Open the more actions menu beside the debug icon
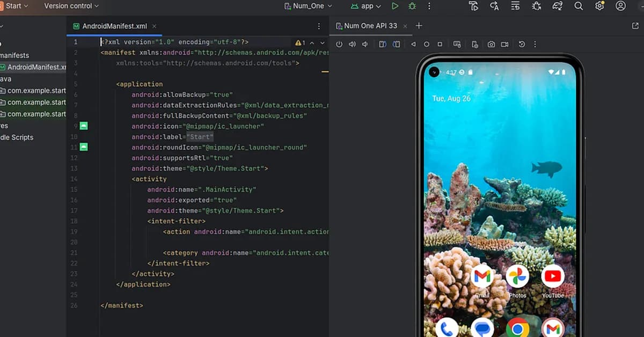The width and height of the screenshot is (644, 337). click(x=429, y=6)
